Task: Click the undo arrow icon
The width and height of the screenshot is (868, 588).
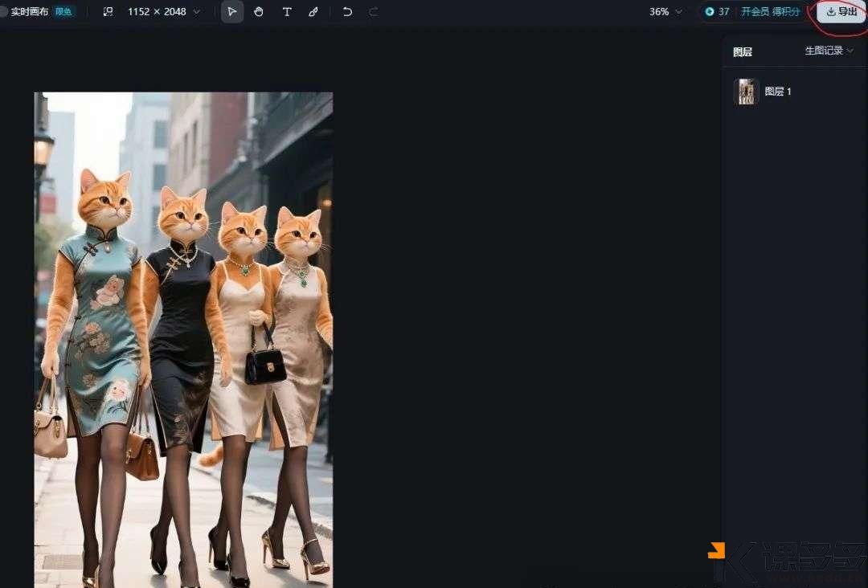Action: pyautogui.click(x=347, y=12)
